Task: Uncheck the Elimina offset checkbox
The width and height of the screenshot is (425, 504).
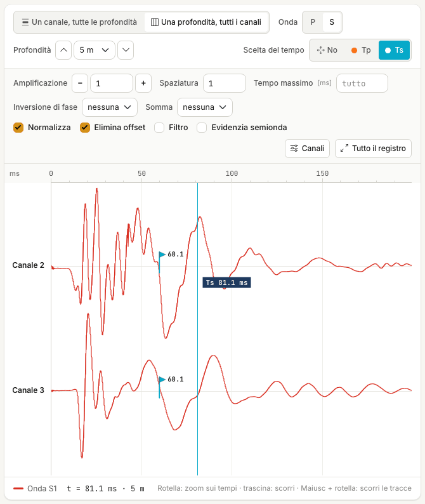Action: click(x=85, y=128)
